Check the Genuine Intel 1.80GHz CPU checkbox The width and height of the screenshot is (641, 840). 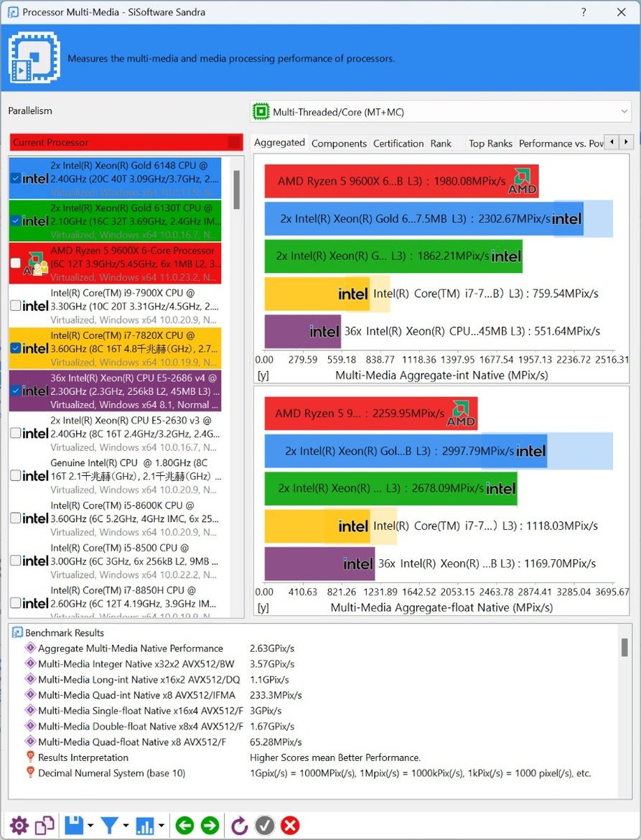point(16,475)
